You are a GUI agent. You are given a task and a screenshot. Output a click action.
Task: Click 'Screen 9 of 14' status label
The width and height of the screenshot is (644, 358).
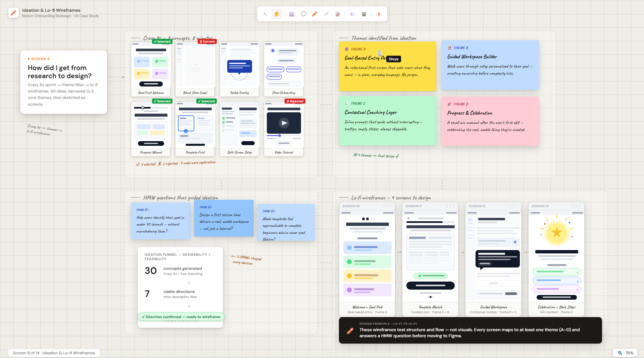(54, 353)
